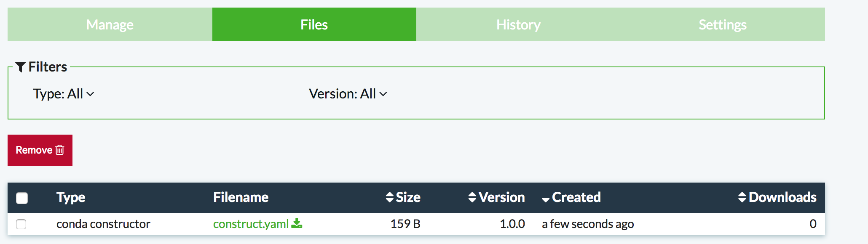The image size is (868, 244).
Task: Click the Type column header
Action: pyautogui.click(x=71, y=197)
